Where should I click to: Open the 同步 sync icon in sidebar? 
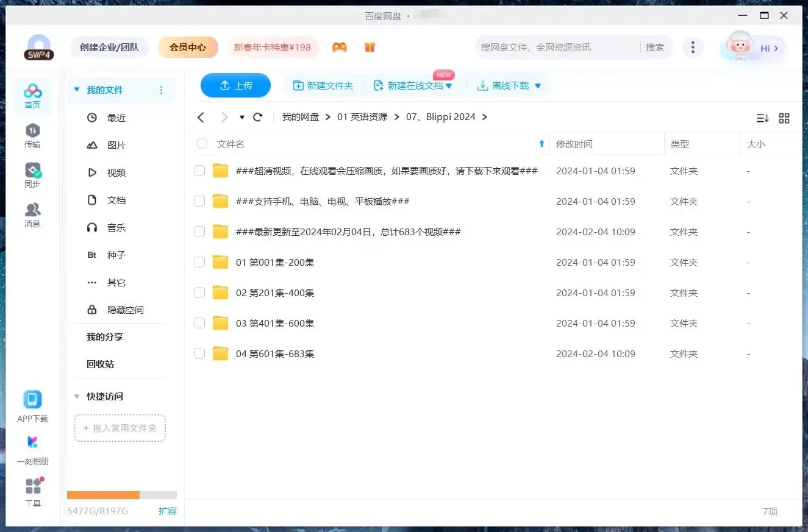tap(32, 175)
